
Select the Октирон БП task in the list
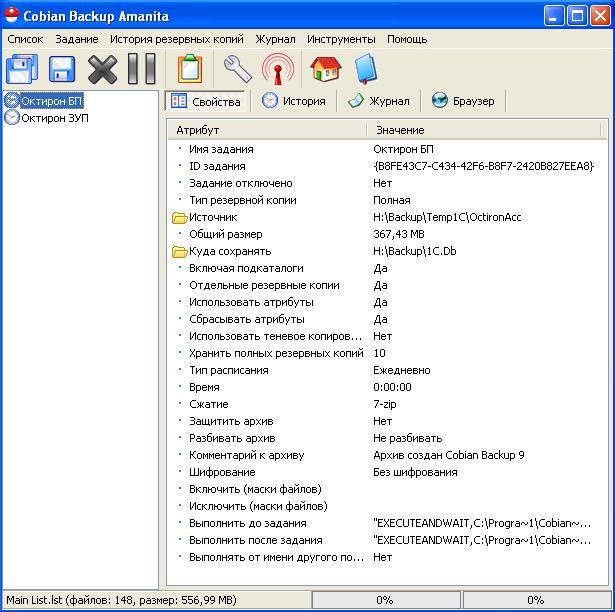(52, 101)
